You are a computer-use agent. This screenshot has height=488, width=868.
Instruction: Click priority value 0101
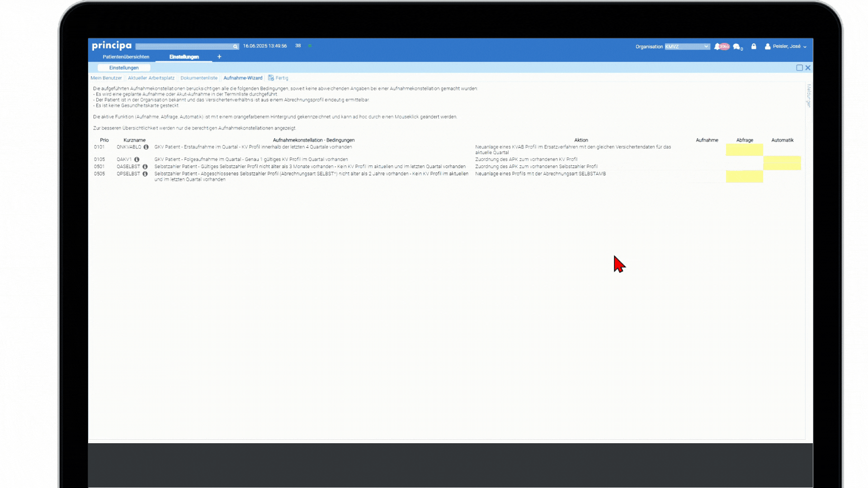(x=99, y=147)
